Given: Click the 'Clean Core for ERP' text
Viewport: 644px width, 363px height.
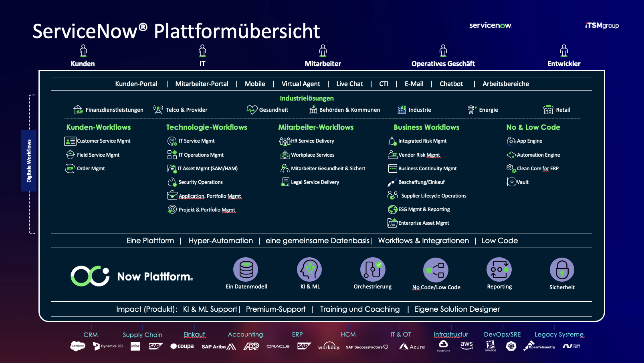Looking at the screenshot, I should (x=538, y=168).
